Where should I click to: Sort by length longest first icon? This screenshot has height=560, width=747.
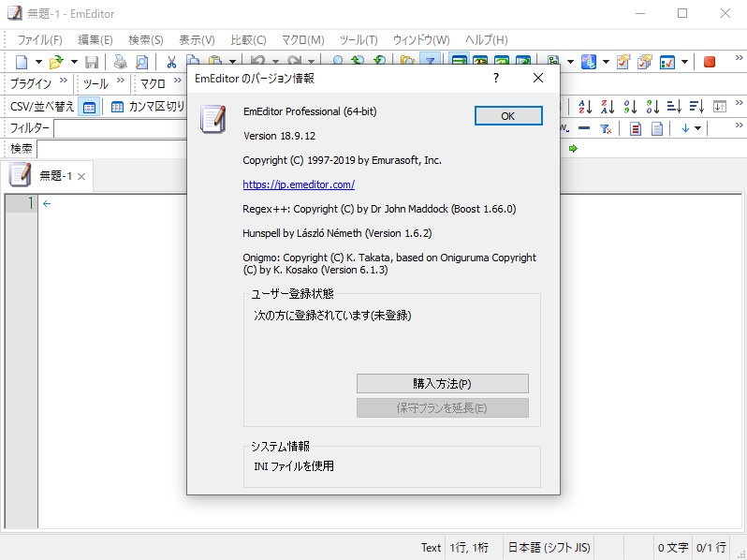click(x=696, y=107)
